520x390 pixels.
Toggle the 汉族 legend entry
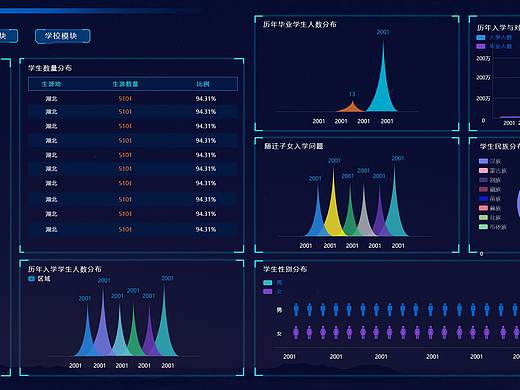490,161
